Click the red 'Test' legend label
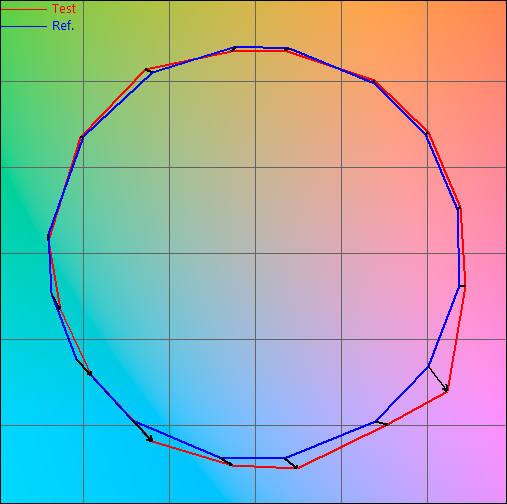Image resolution: width=507 pixels, height=504 pixels. [x=64, y=9]
